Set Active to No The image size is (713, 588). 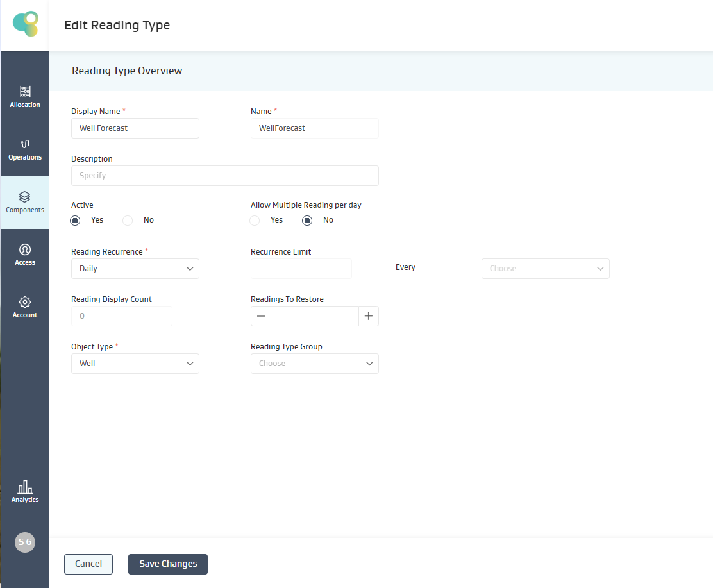coord(128,220)
